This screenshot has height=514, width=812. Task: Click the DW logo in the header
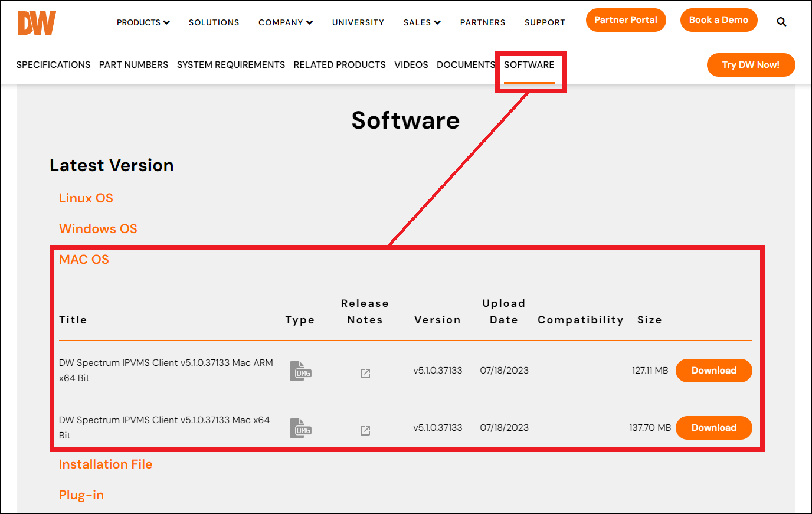pyautogui.click(x=37, y=23)
